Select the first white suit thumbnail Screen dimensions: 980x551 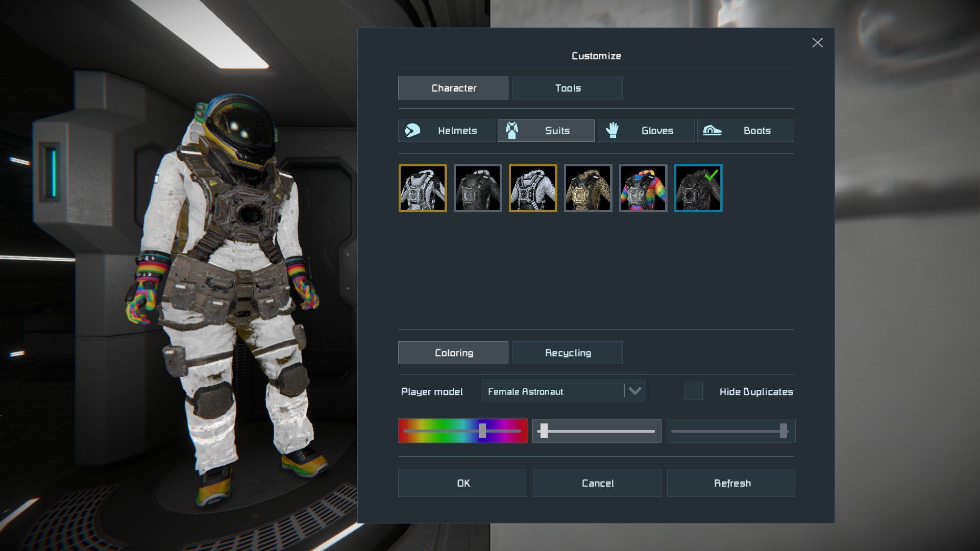(423, 188)
